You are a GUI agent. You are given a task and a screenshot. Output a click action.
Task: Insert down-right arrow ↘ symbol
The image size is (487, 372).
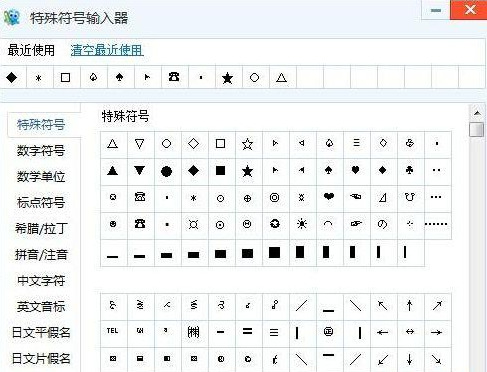pos(436,359)
